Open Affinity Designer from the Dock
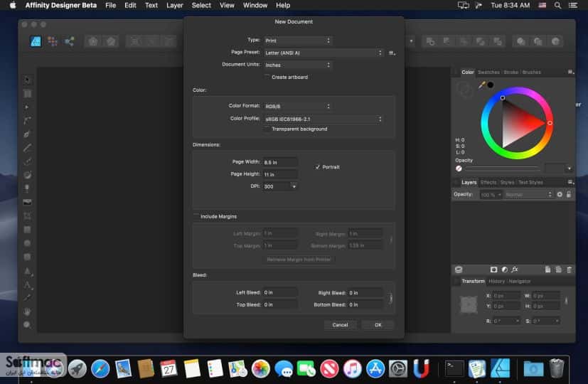This screenshot has width=588, height=384. pyautogui.click(x=501, y=368)
